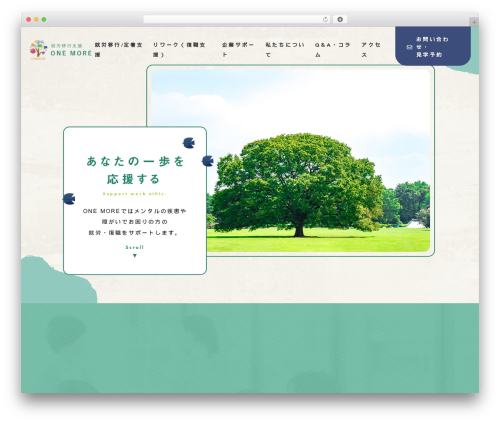Click the red window close button

pos(29,19)
